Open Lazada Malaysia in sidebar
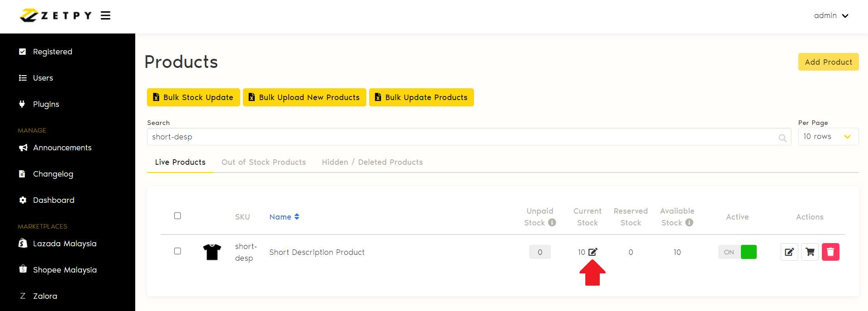The image size is (868, 311). pyautogui.click(x=64, y=244)
